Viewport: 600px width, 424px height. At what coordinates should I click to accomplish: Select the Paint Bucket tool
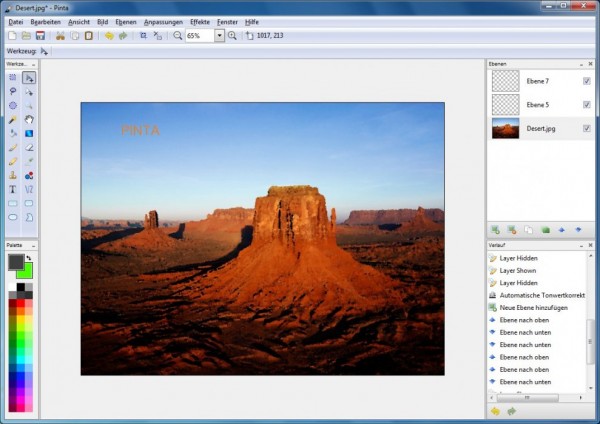13,133
